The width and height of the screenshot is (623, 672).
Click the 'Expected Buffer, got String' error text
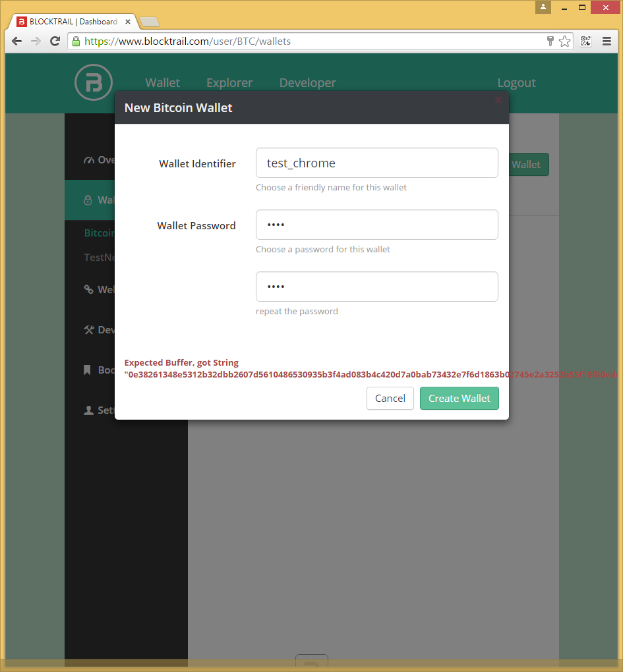pos(181,362)
